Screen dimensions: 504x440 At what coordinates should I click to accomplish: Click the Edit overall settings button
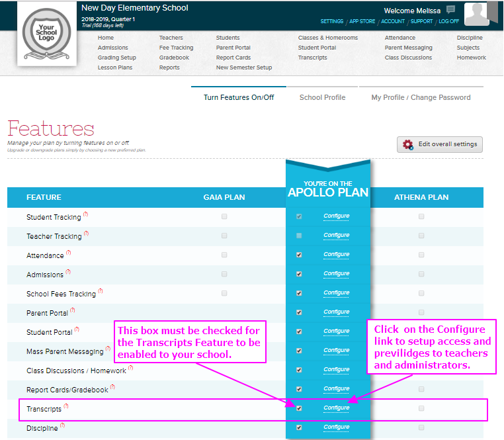(x=440, y=144)
